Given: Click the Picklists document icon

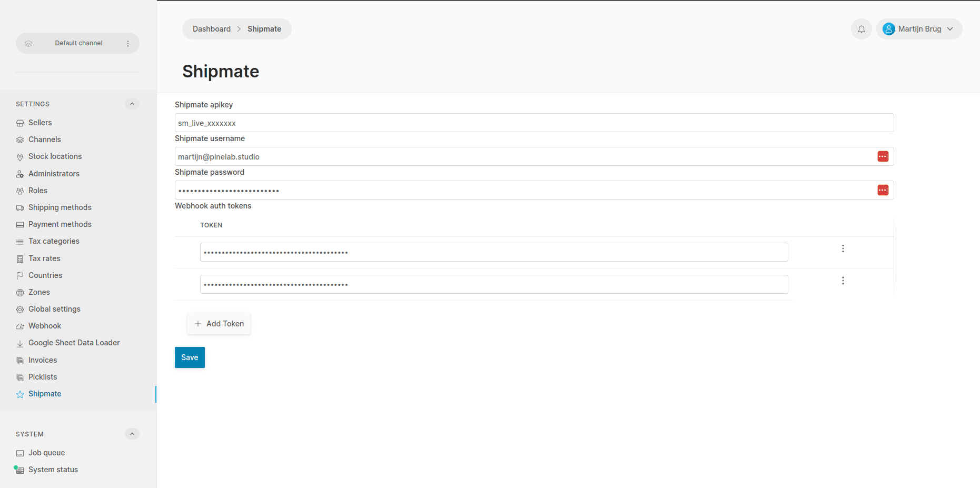Looking at the screenshot, I should tap(20, 377).
